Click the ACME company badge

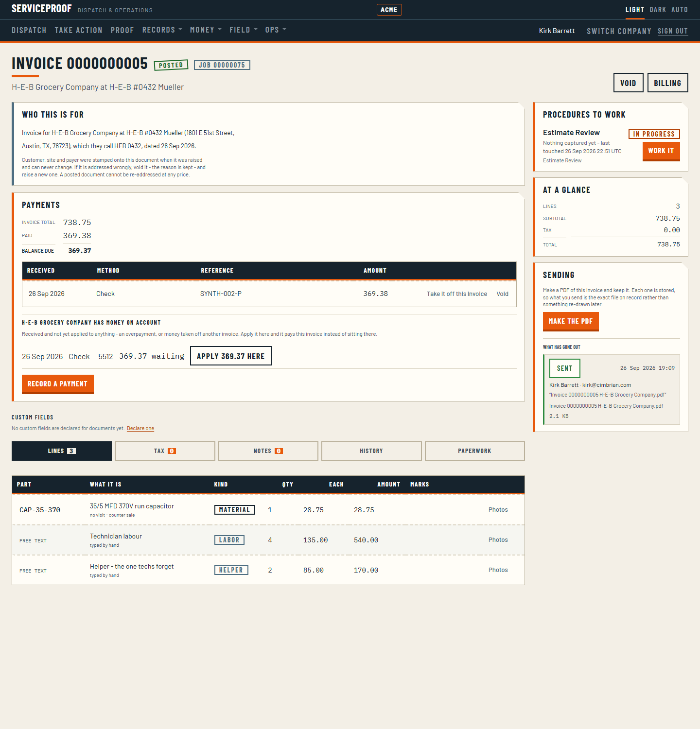389,10
